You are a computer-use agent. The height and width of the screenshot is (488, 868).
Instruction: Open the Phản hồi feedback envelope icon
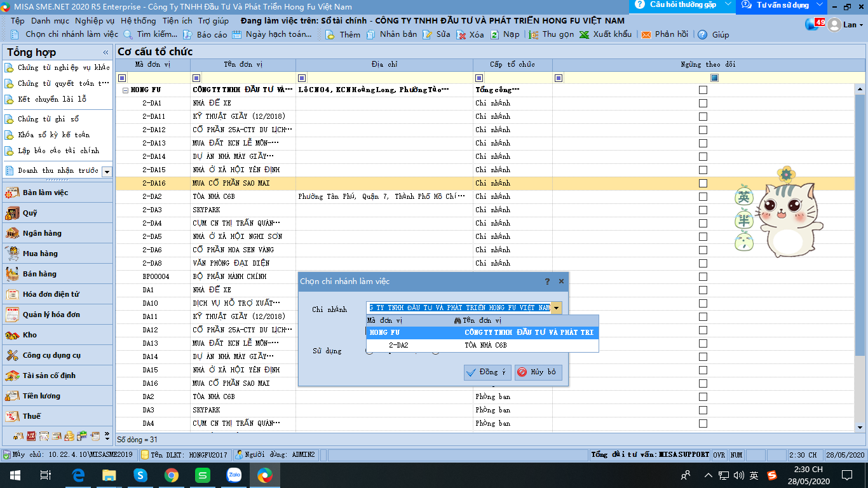[x=646, y=35]
